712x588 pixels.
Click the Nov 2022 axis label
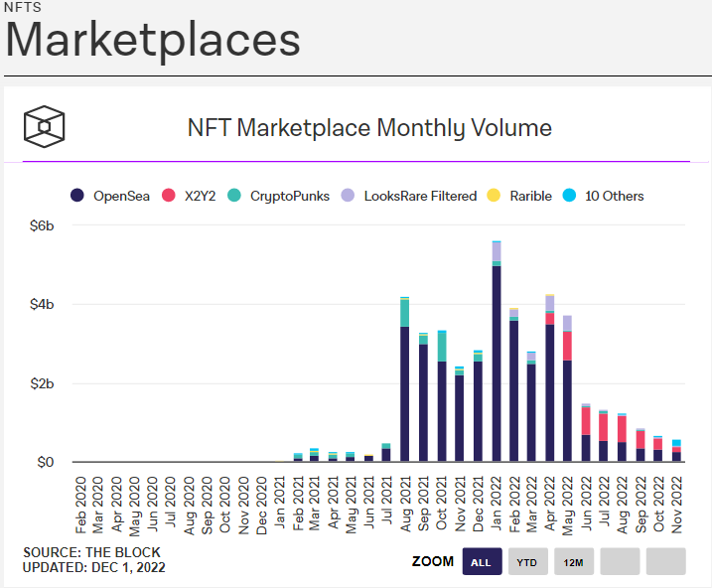(676, 505)
